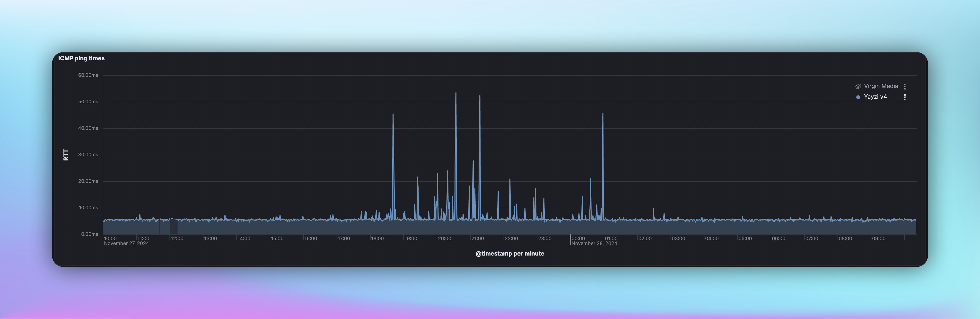The image size is (980, 319).
Task: Click the 21:00 time axis label
Action: point(477,239)
